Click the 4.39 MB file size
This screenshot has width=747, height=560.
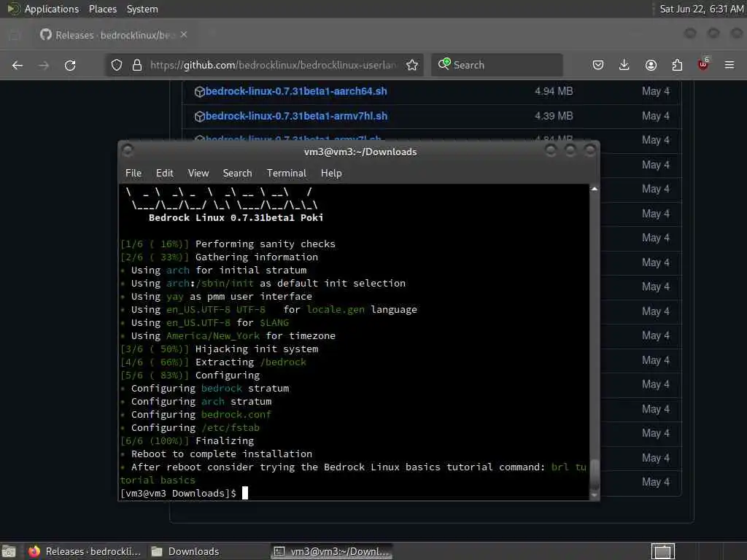pos(554,116)
